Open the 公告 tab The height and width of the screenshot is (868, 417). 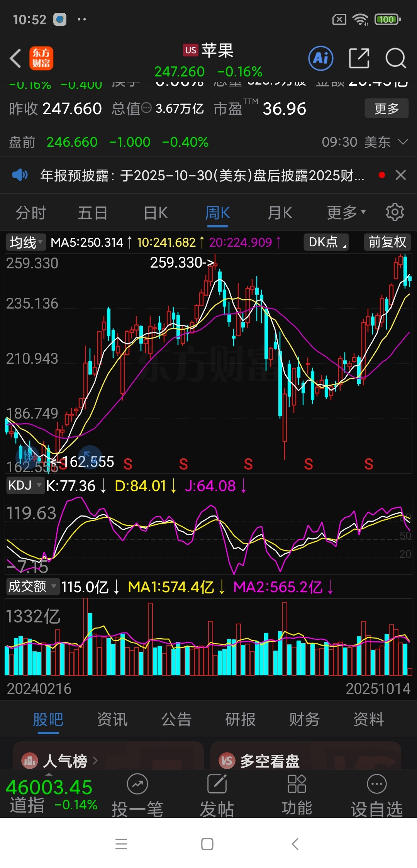[176, 719]
